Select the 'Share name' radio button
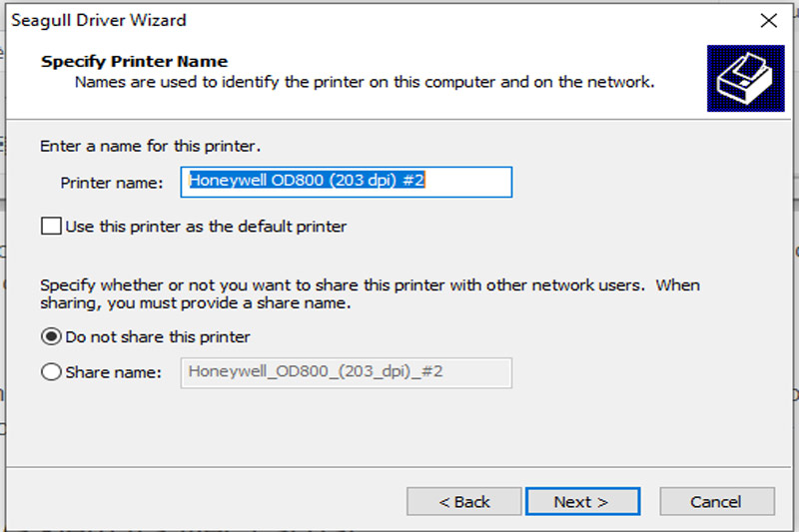This screenshot has width=799, height=532. tap(51, 372)
